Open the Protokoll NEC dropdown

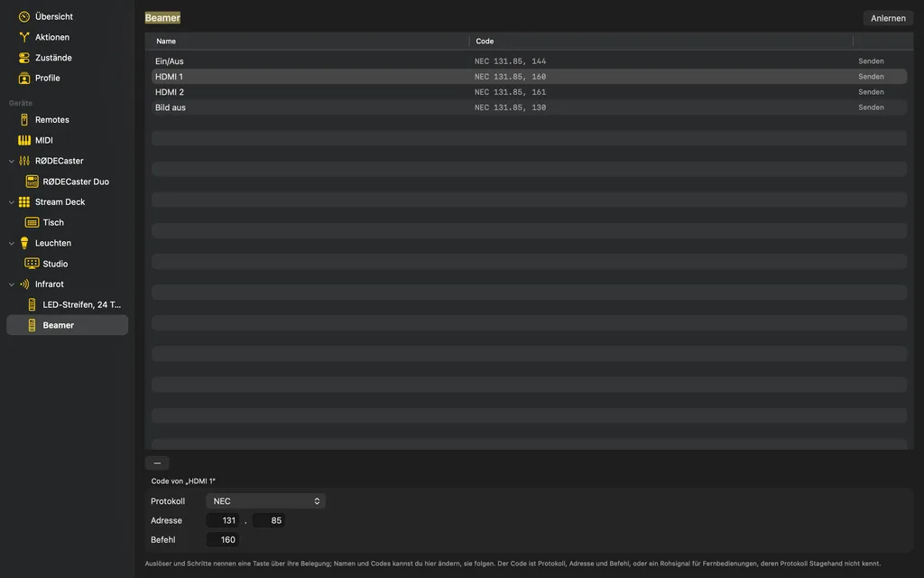[x=266, y=501]
